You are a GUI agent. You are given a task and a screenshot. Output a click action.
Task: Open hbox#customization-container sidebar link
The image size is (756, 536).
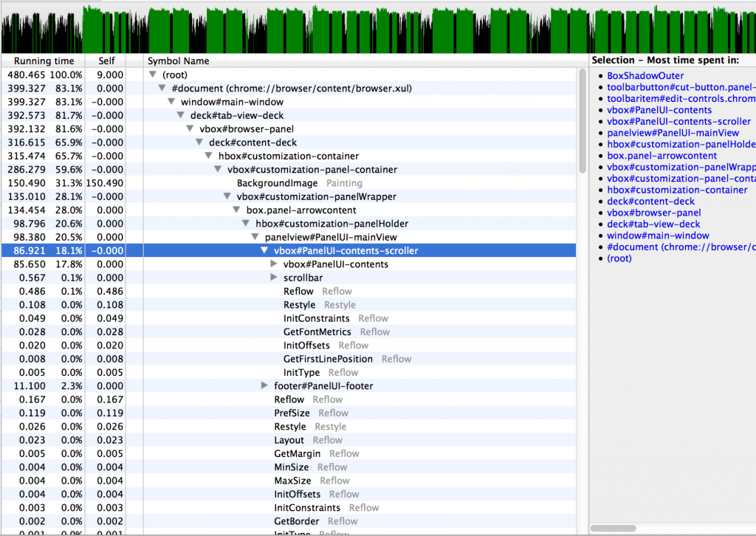point(677,190)
